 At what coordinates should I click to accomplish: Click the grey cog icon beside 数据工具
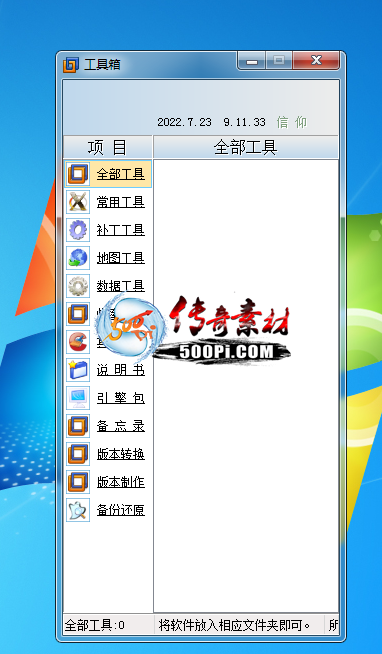78,286
